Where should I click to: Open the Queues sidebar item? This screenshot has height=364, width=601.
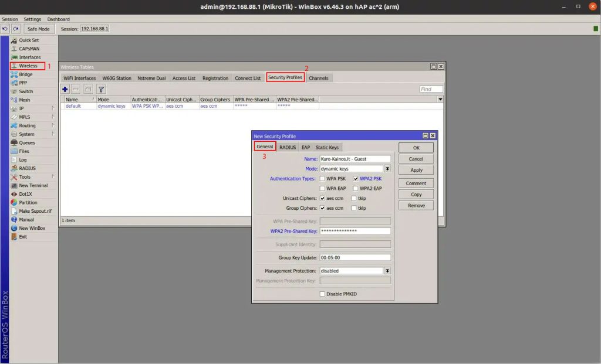tap(27, 142)
